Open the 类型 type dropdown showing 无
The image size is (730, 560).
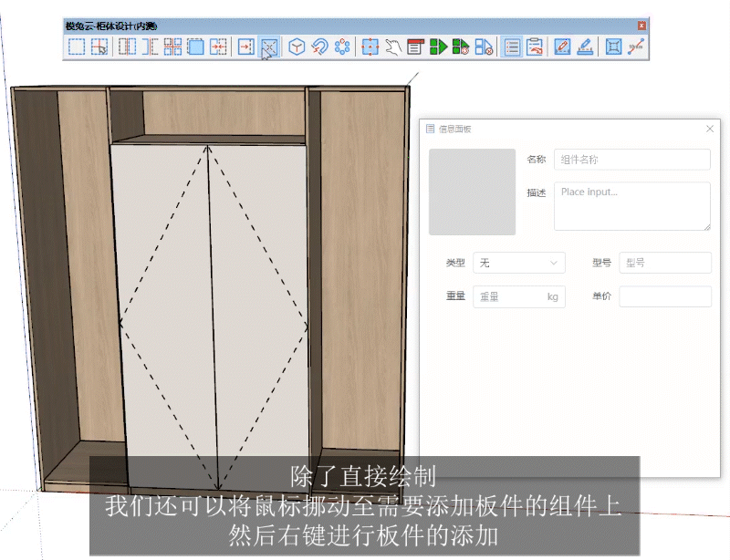pos(518,263)
